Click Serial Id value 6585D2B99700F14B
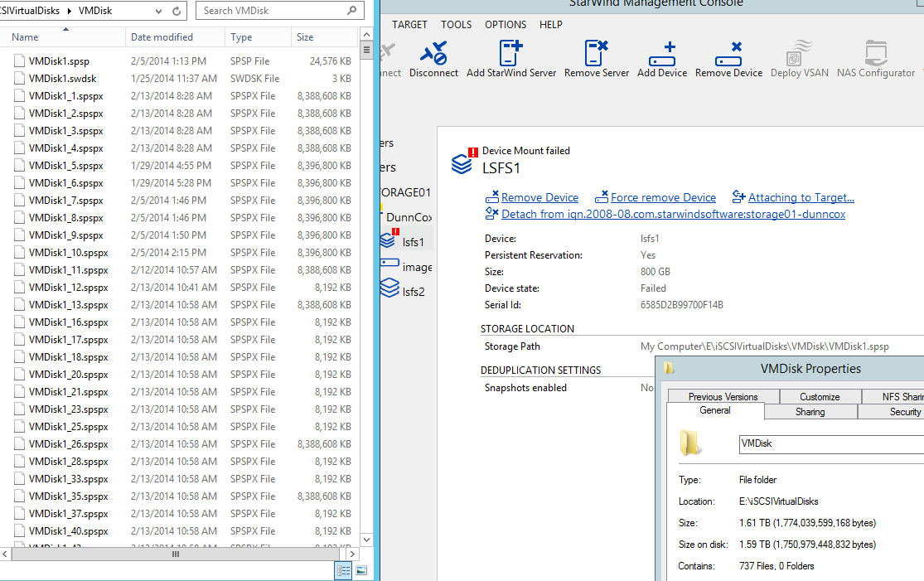The image size is (924, 581). point(682,305)
